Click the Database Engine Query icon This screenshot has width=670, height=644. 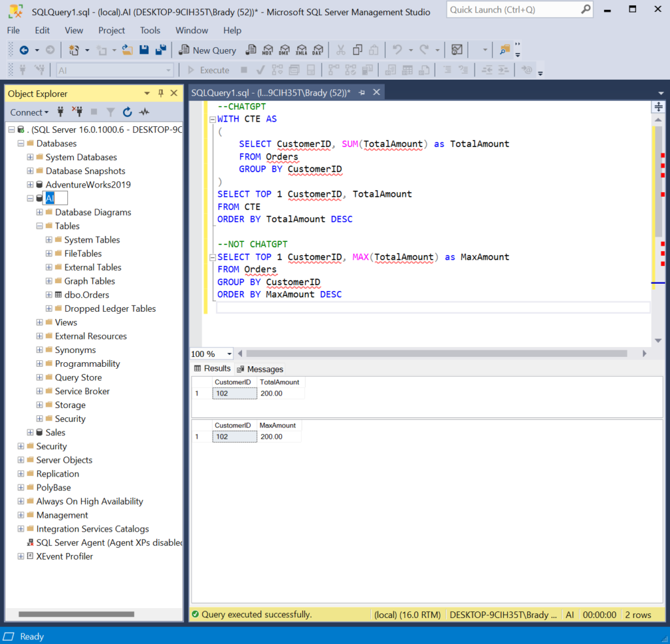click(251, 50)
